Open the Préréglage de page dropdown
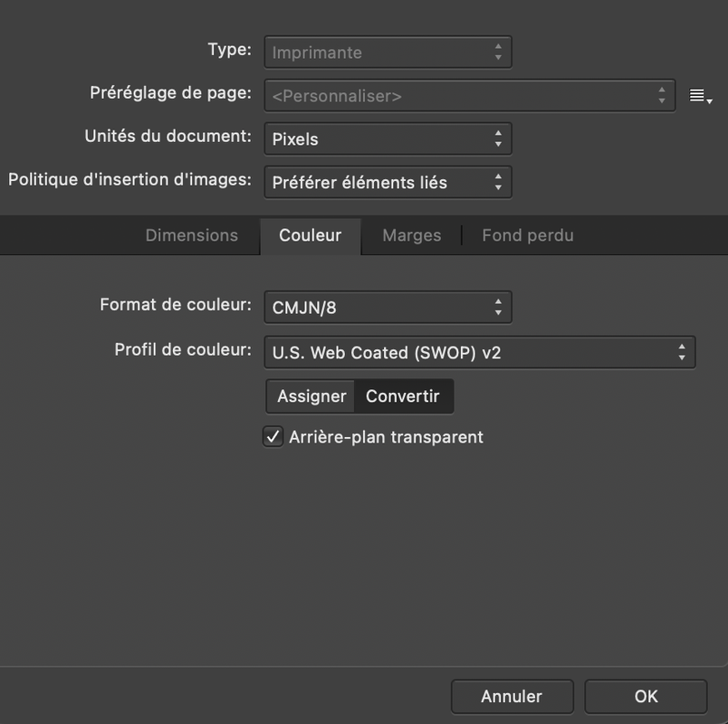This screenshot has height=724, width=728. pyautogui.click(x=470, y=96)
